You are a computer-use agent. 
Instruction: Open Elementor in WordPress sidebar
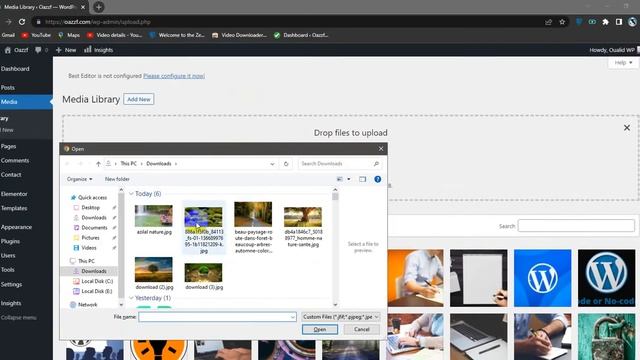(14, 194)
